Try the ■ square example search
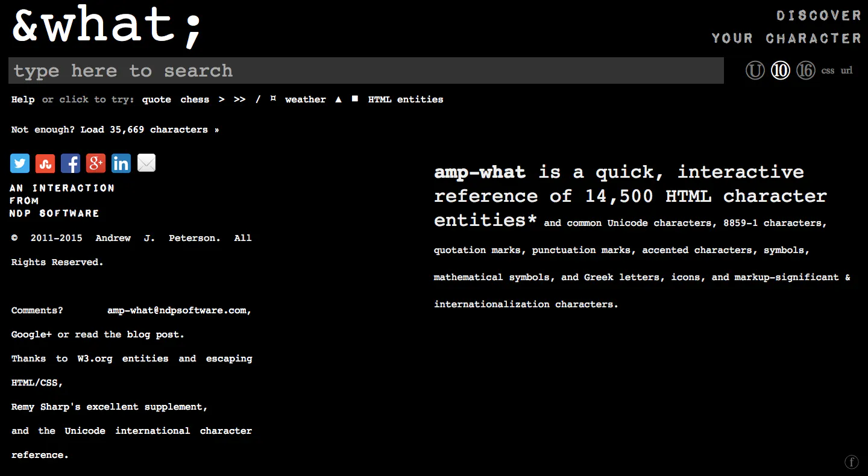Image resolution: width=868 pixels, height=476 pixels. [x=355, y=99]
